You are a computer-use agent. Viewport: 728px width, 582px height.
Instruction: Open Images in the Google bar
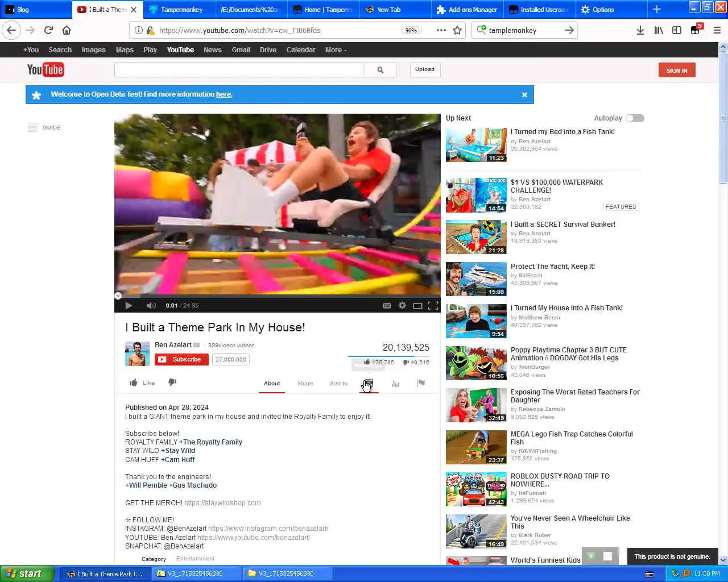tap(93, 50)
